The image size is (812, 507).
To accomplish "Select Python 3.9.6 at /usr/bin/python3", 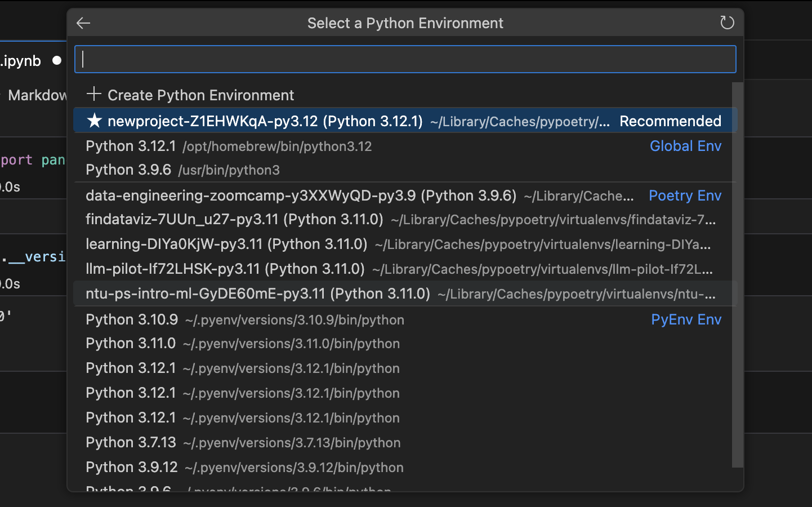I will tap(405, 170).
